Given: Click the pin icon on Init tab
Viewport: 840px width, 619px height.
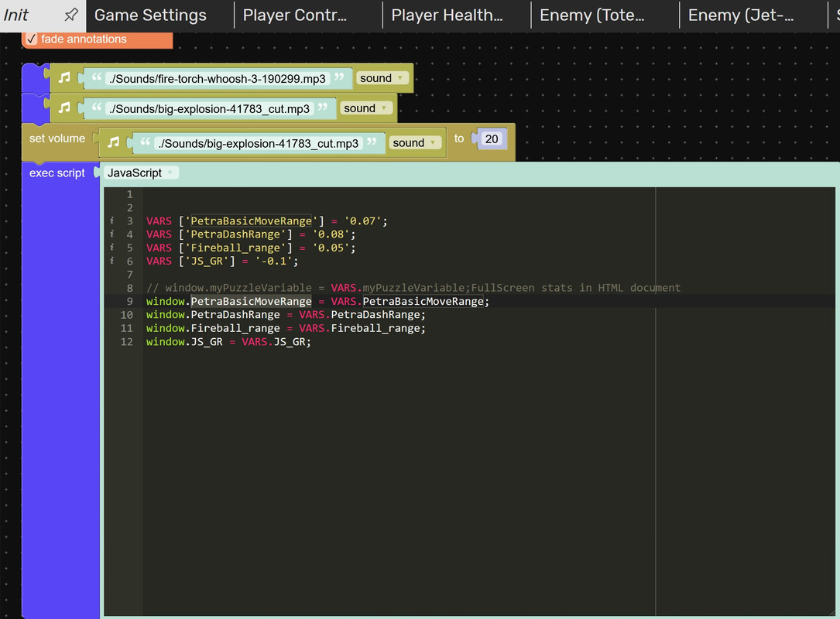Looking at the screenshot, I should click(x=70, y=15).
